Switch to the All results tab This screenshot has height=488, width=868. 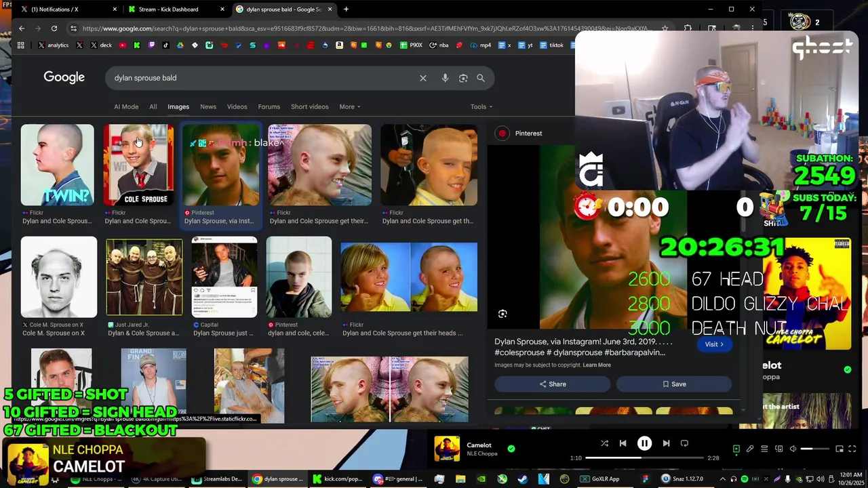[153, 106]
